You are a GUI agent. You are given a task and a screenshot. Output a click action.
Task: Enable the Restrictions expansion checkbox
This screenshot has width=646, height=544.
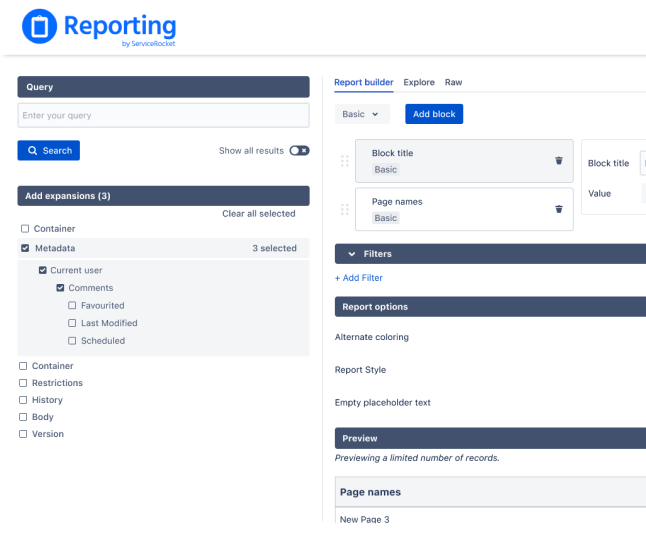pos(23,383)
